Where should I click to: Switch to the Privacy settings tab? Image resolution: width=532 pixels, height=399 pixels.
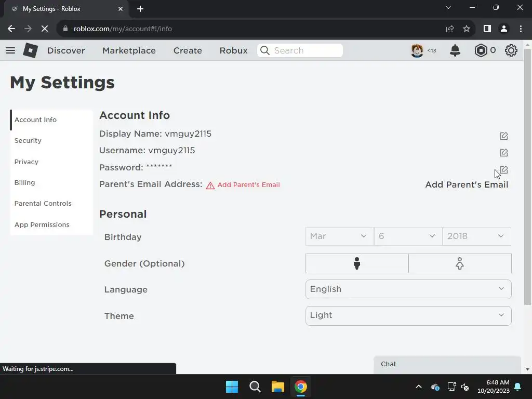(51, 162)
